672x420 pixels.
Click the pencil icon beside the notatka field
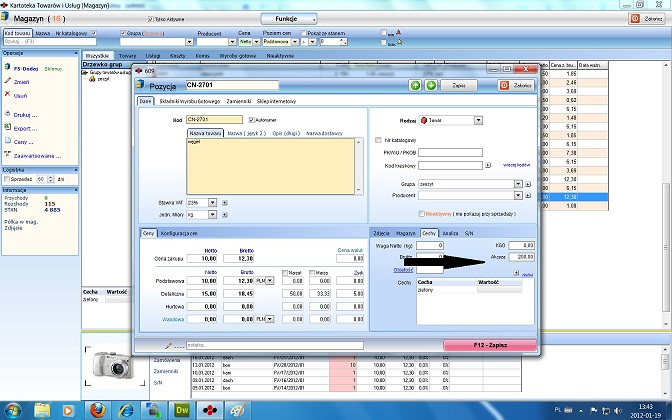pos(168,345)
